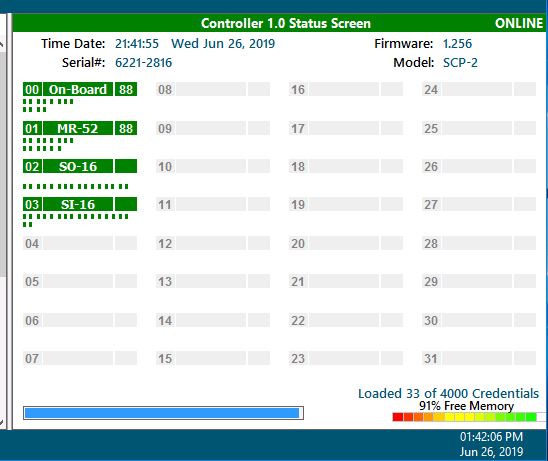Click the green status box beside SI-16
548x461 pixels.
click(126, 204)
